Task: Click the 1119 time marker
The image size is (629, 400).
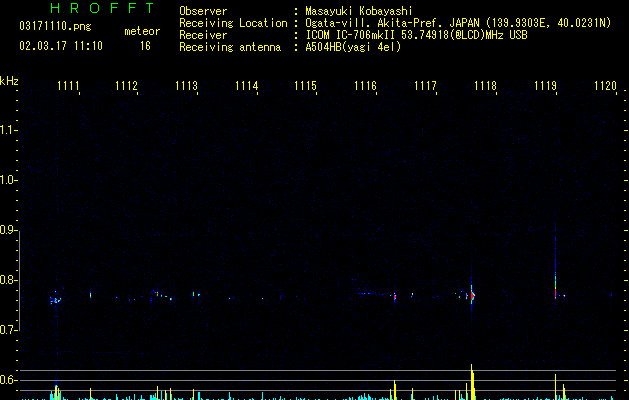Action: [546, 86]
